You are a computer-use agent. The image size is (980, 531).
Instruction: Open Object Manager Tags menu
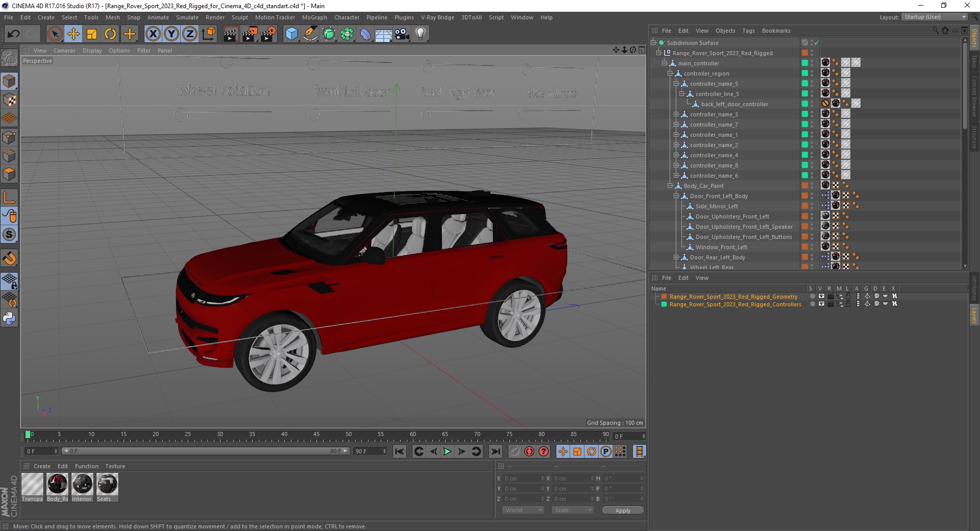click(748, 31)
